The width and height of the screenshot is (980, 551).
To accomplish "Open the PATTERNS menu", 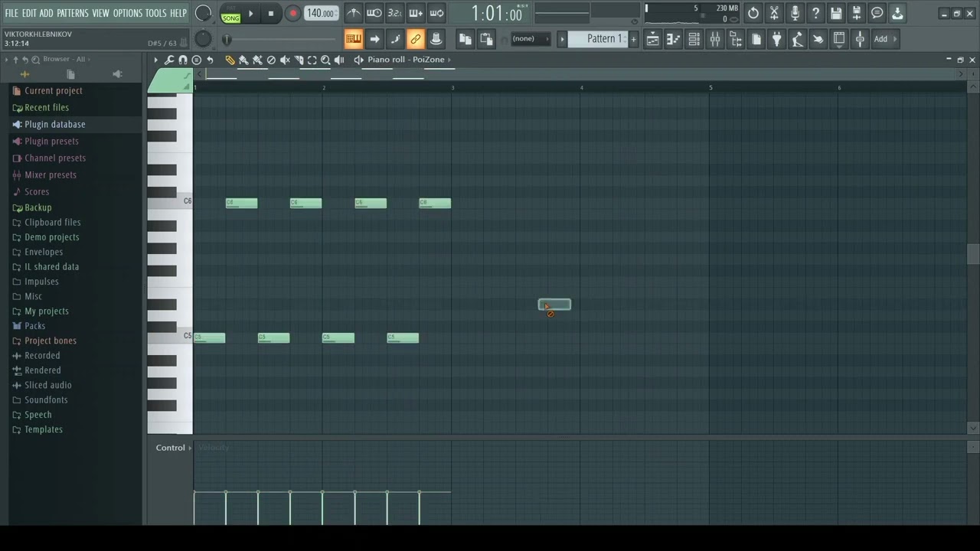I will [72, 13].
